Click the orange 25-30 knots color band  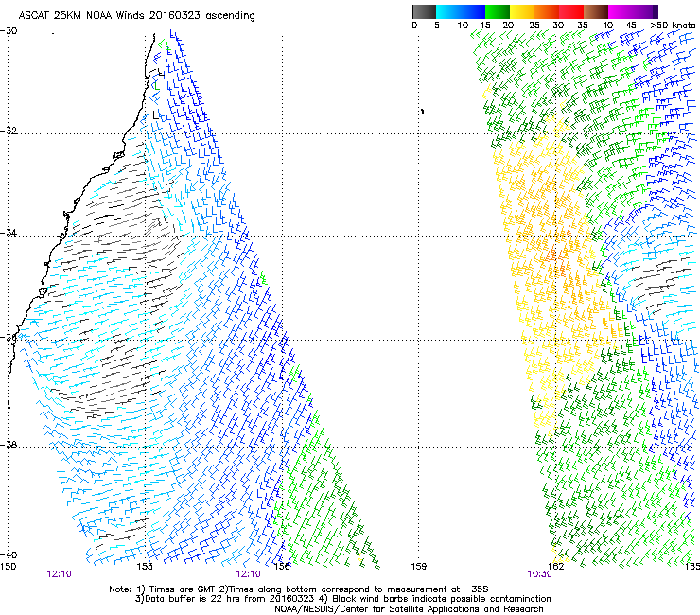(x=547, y=11)
